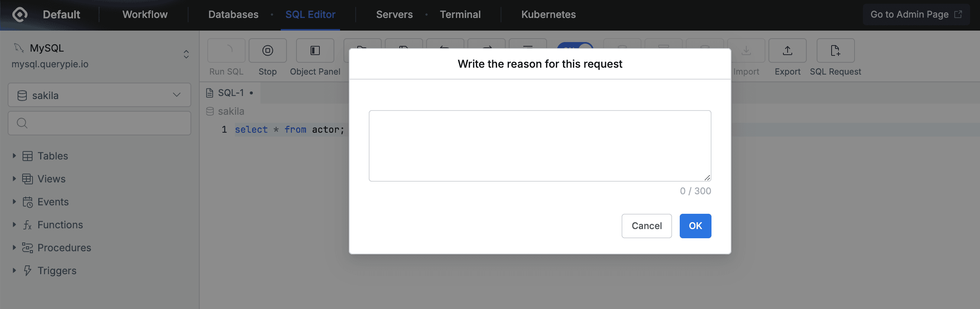Select the SQL-1 editor tab
This screenshot has height=309, width=980.
(231, 93)
